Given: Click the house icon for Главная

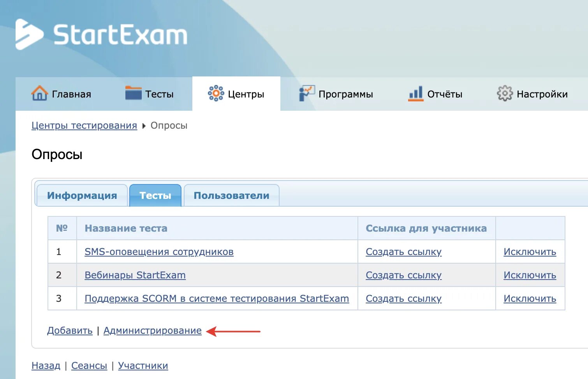Looking at the screenshot, I should pos(39,93).
